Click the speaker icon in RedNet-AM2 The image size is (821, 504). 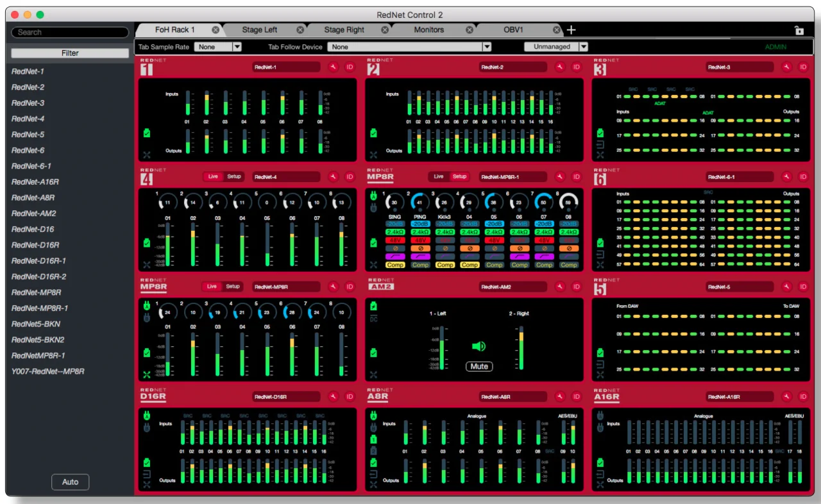click(479, 347)
